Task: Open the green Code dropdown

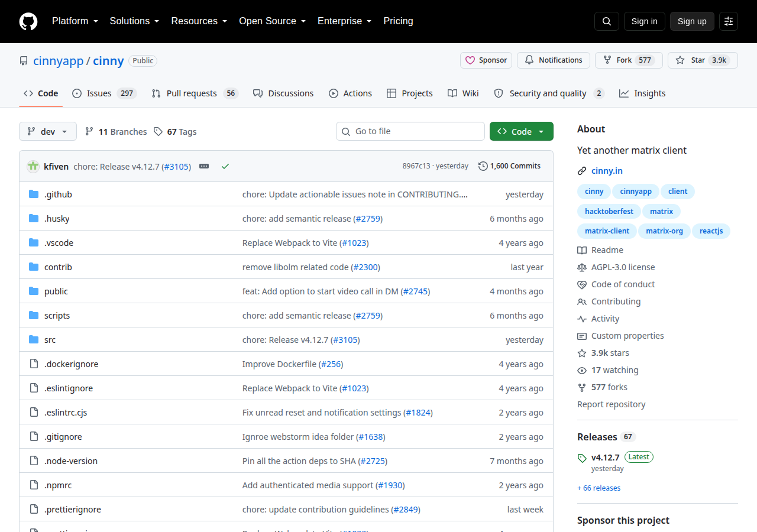Action: [x=522, y=131]
